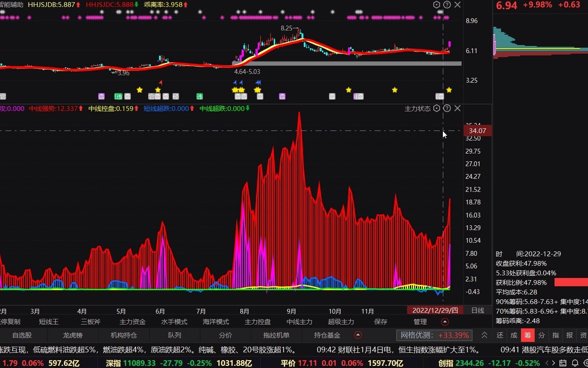Open the 机构持仓 tab
The width and height of the screenshot is (588, 368).
tap(124, 335)
